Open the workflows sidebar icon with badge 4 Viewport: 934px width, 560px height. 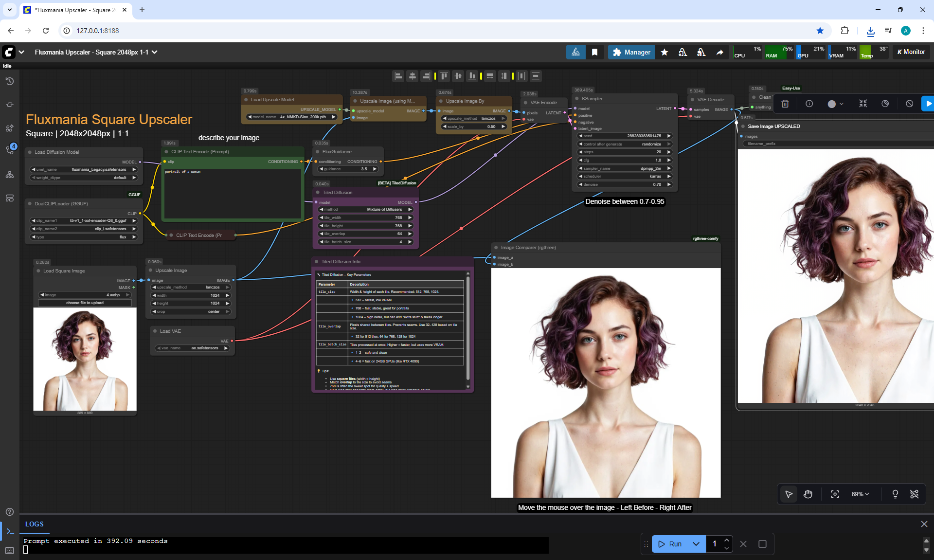pos(10,150)
